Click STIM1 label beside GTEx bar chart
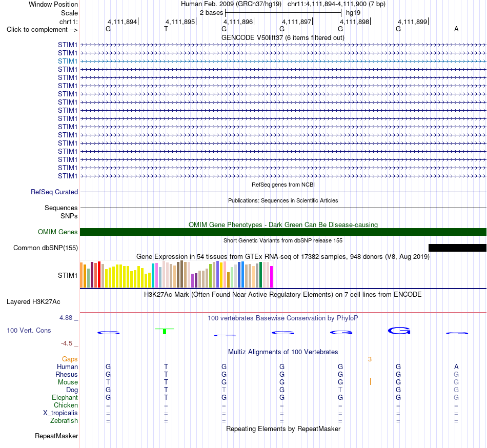Image resolution: width=487 pixels, height=448 pixels. (x=67, y=275)
